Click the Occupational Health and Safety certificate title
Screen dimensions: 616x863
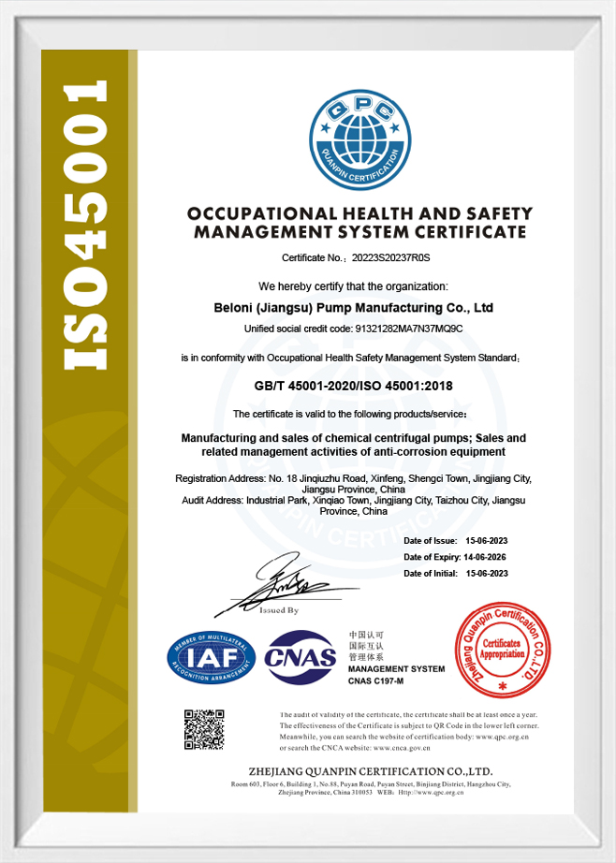360,223
